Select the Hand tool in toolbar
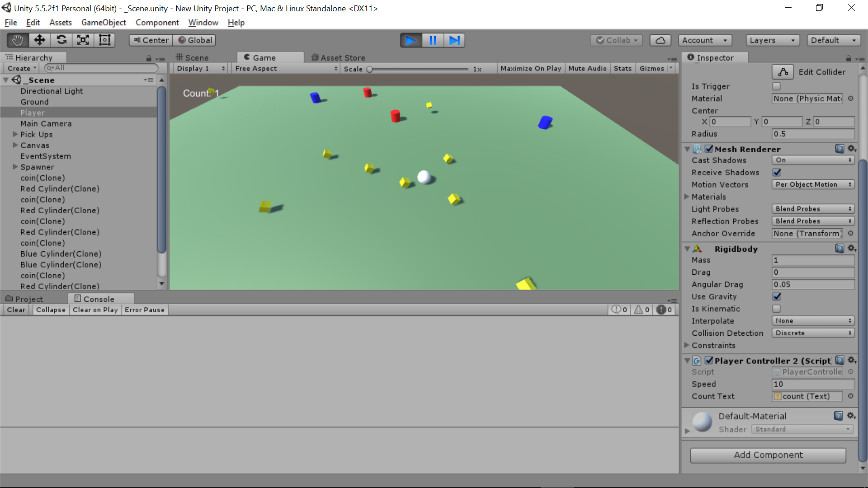This screenshot has width=868, height=488. click(x=18, y=40)
